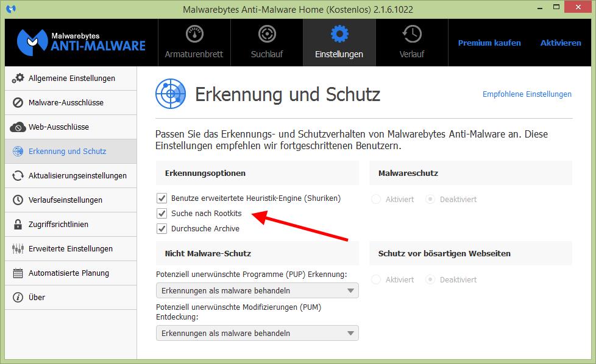Click the info icon beside Über
Image resolution: width=596 pixels, height=364 pixels.
click(x=18, y=297)
